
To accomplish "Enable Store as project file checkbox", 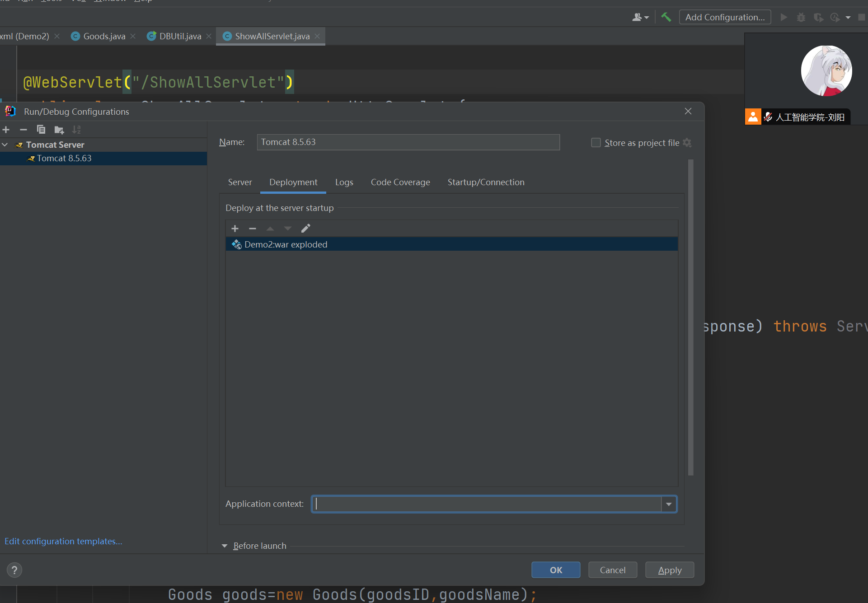I will click(x=596, y=143).
